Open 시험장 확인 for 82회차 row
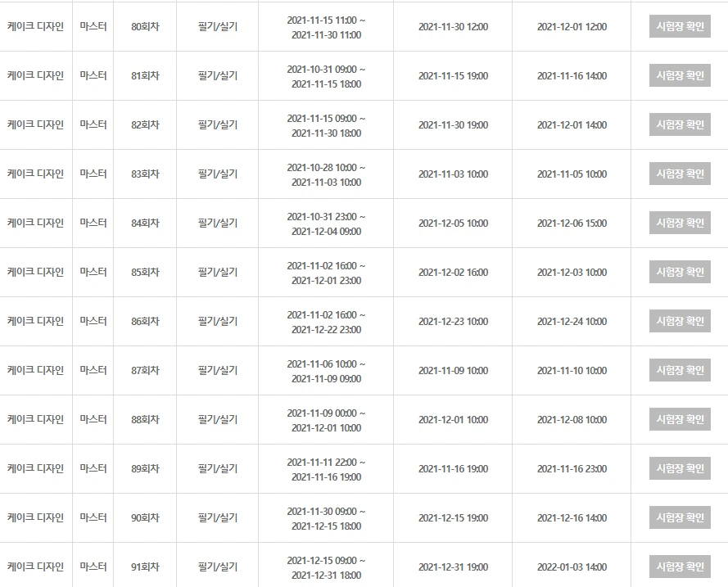 [680, 124]
